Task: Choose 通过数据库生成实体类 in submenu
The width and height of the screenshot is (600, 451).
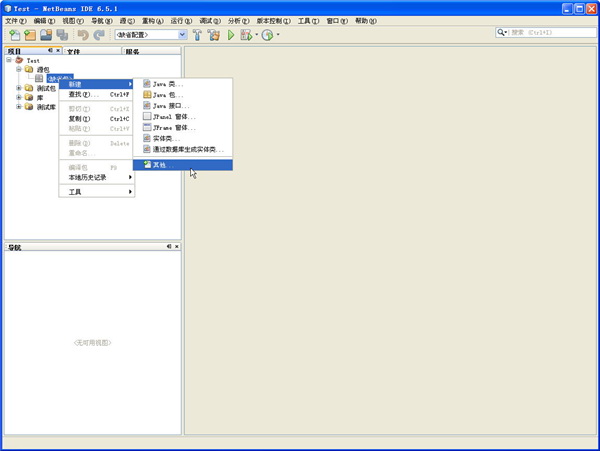Action: (x=183, y=149)
